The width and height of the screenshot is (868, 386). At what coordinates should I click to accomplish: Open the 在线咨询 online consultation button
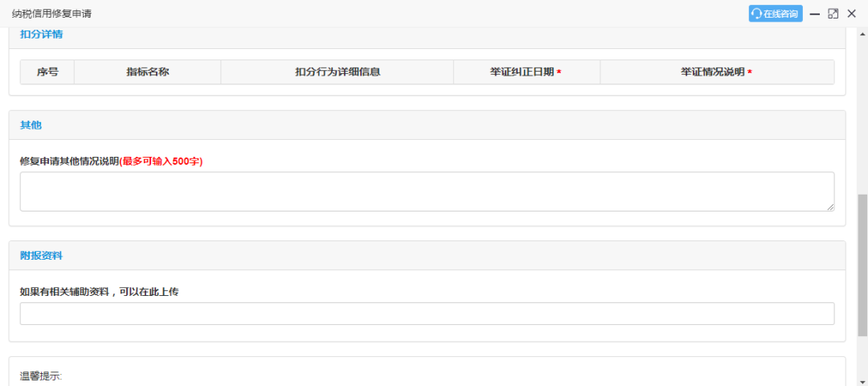(776, 14)
